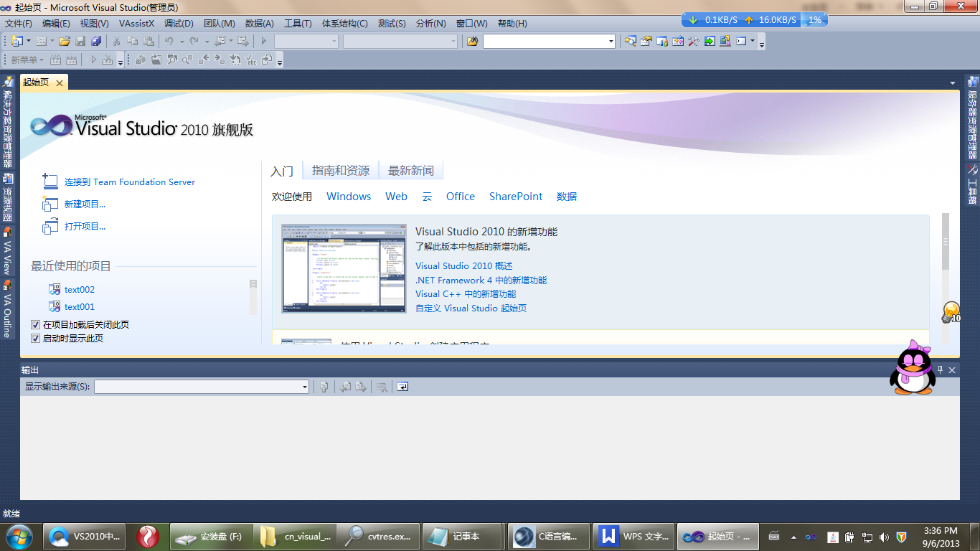Click Visual C++ 中的新增功能 link
Image resolution: width=980 pixels, height=551 pixels.
[466, 294]
